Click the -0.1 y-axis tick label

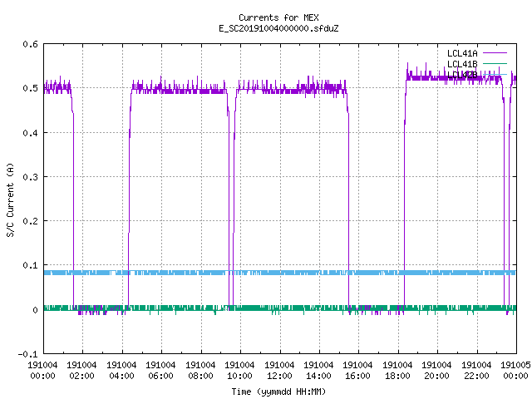click(x=27, y=354)
